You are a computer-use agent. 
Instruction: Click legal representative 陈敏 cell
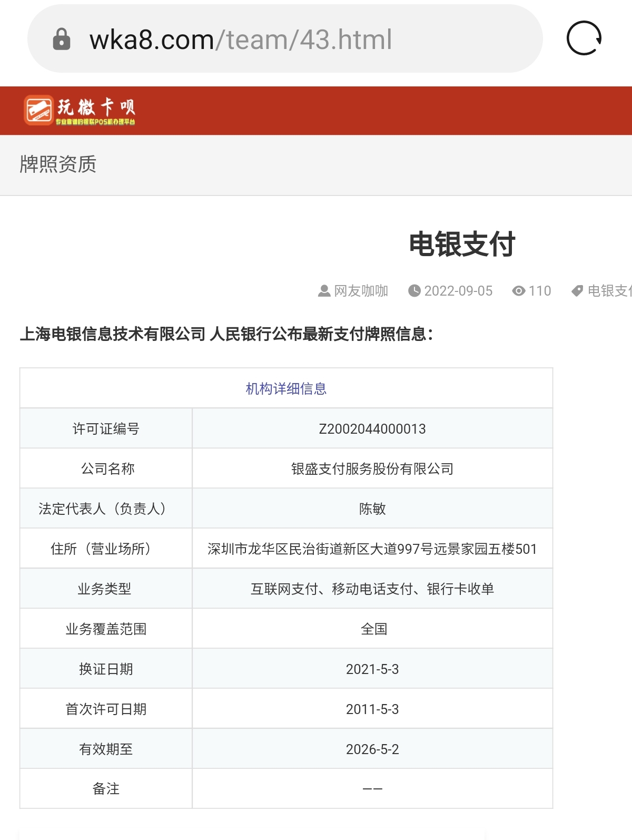tap(372, 509)
